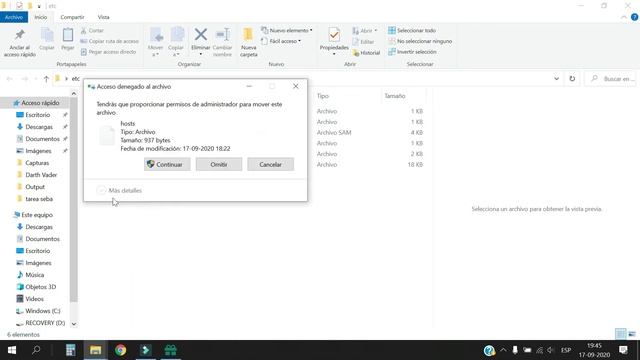Open the notification center icon

coord(623,350)
